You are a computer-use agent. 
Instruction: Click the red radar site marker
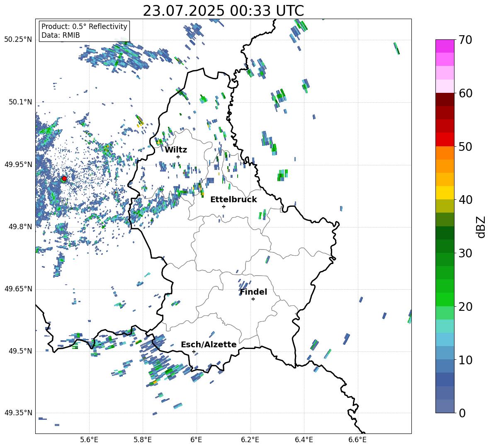[64, 179]
